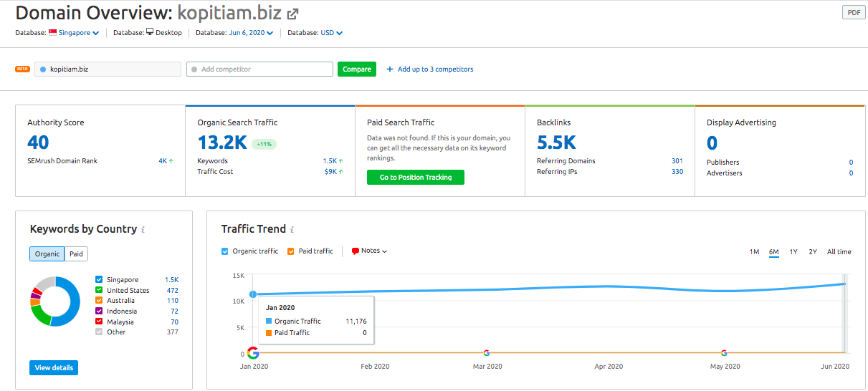Open Organic Search Traffic 13.2K value
Screen dimensions: 868x391
pyautogui.click(x=222, y=143)
